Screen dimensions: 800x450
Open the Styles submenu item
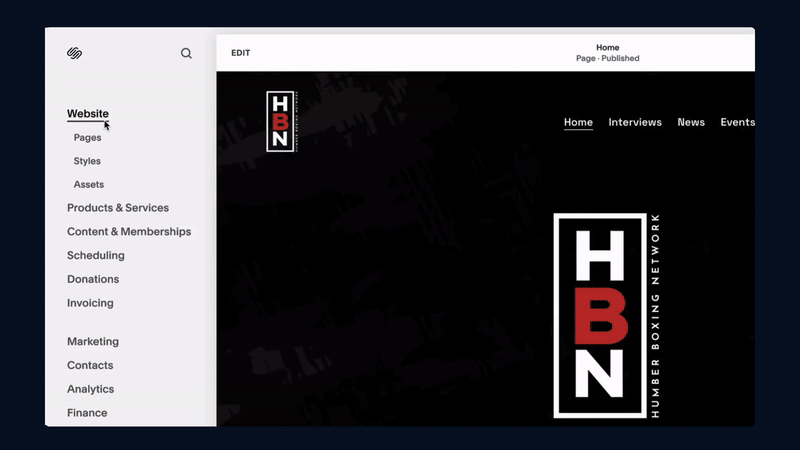pyautogui.click(x=87, y=161)
